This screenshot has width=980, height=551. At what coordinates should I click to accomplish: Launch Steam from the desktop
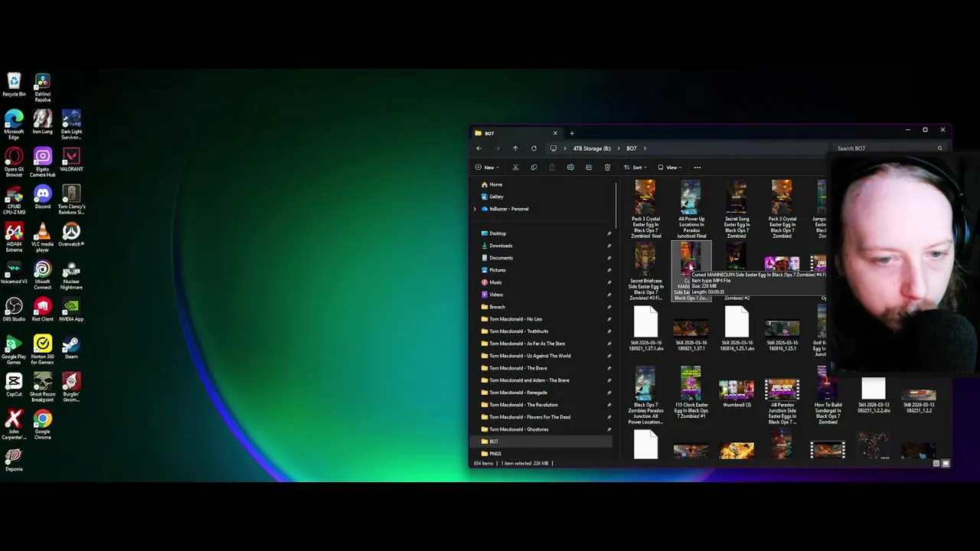point(71,347)
